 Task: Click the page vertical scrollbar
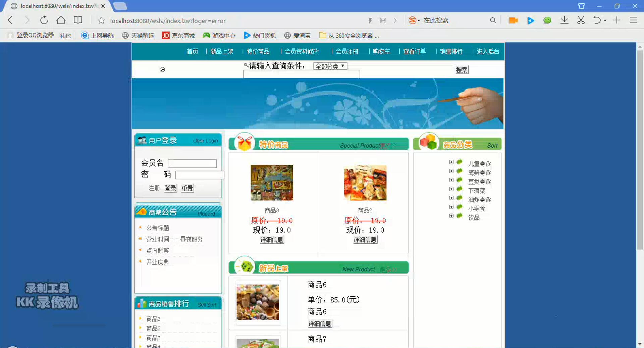point(640,150)
